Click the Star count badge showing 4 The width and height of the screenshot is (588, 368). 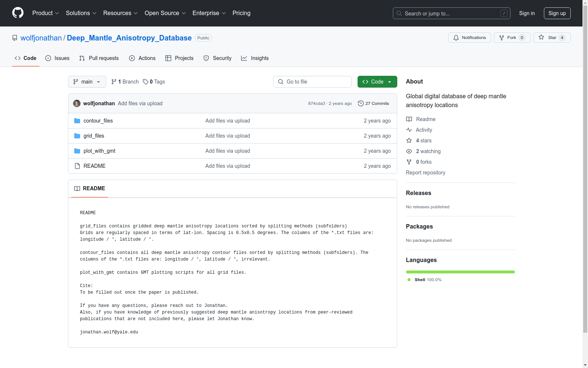point(562,38)
